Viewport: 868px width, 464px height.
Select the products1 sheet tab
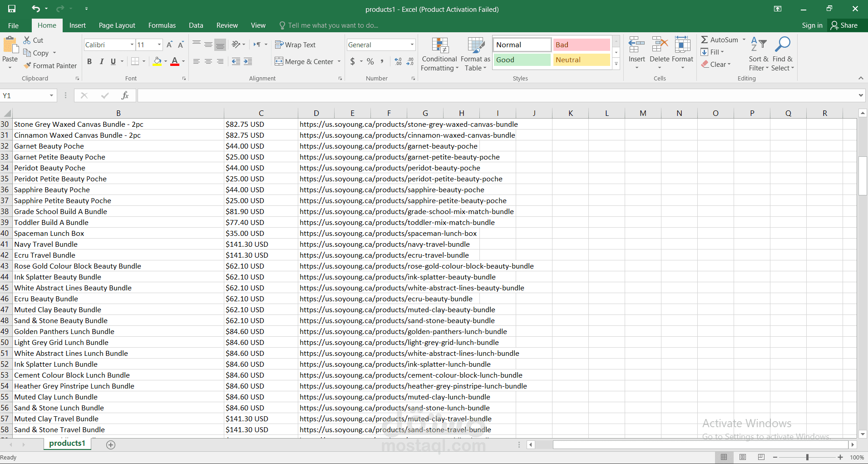tap(67, 444)
